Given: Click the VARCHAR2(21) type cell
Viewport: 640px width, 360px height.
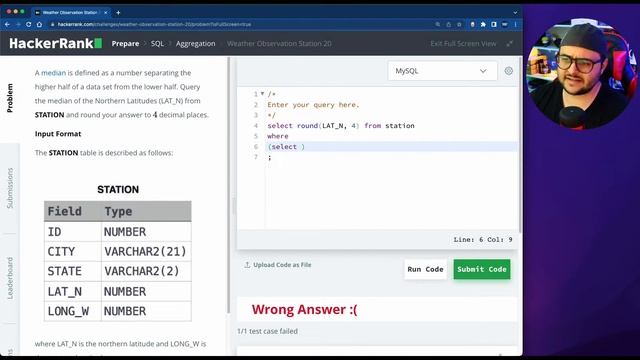Looking at the screenshot, I should [146, 251].
